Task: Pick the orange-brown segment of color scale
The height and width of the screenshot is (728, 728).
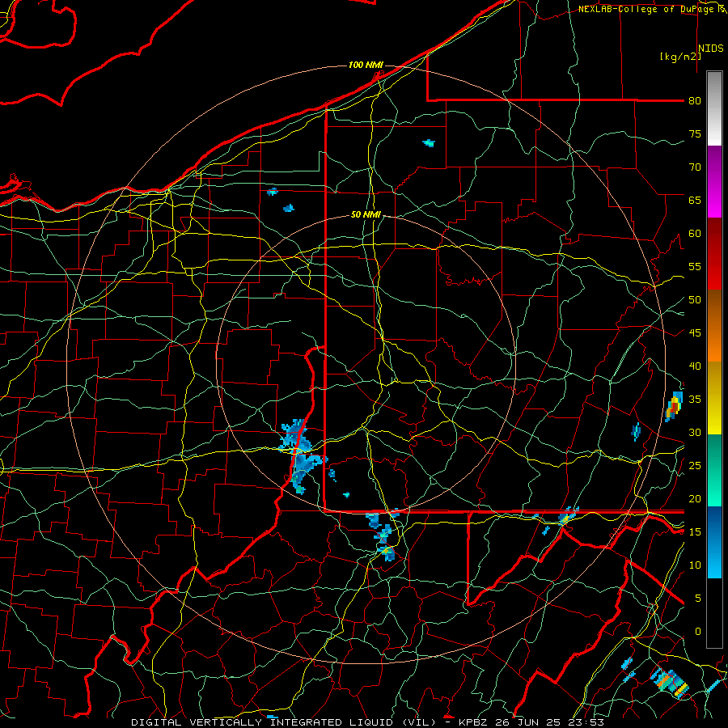Action: tap(714, 327)
